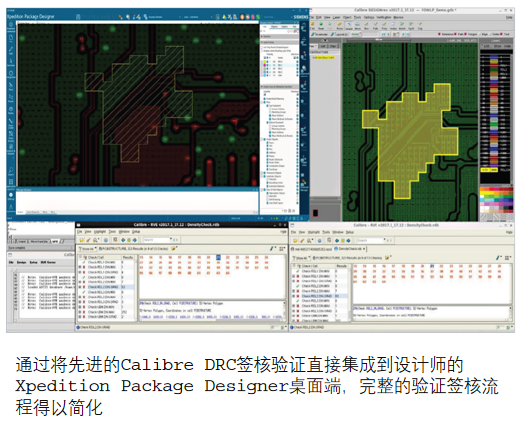Screen dimensions: 521x428
Task: Toggle the Edge checkbox in DESIGNrev
Action: click(480, 34)
